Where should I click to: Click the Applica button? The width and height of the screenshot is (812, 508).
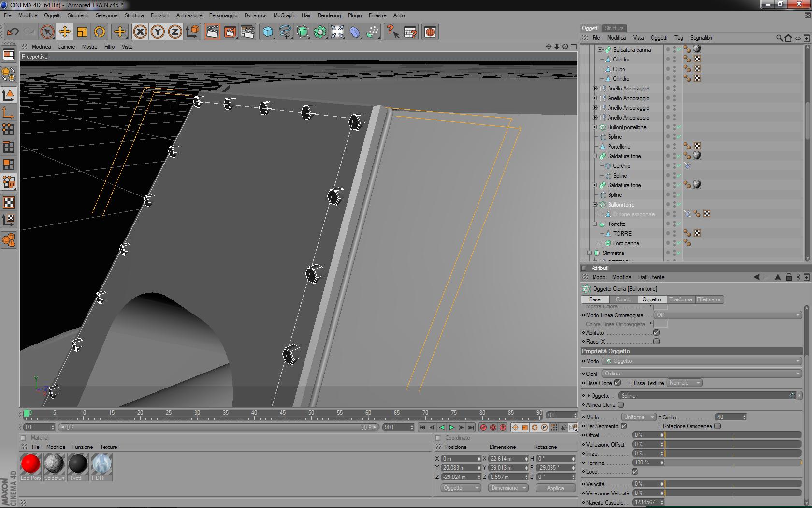pyautogui.click(x=555, y=488)
